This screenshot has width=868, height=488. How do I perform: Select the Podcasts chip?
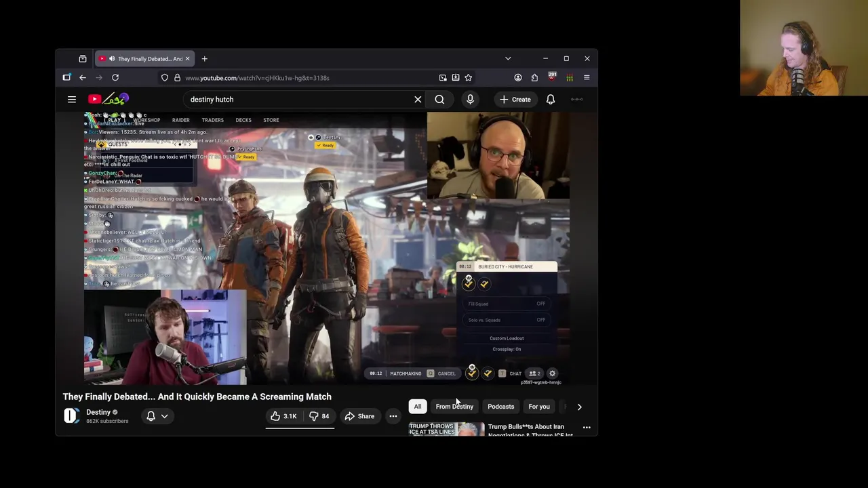tap(501, 407)
